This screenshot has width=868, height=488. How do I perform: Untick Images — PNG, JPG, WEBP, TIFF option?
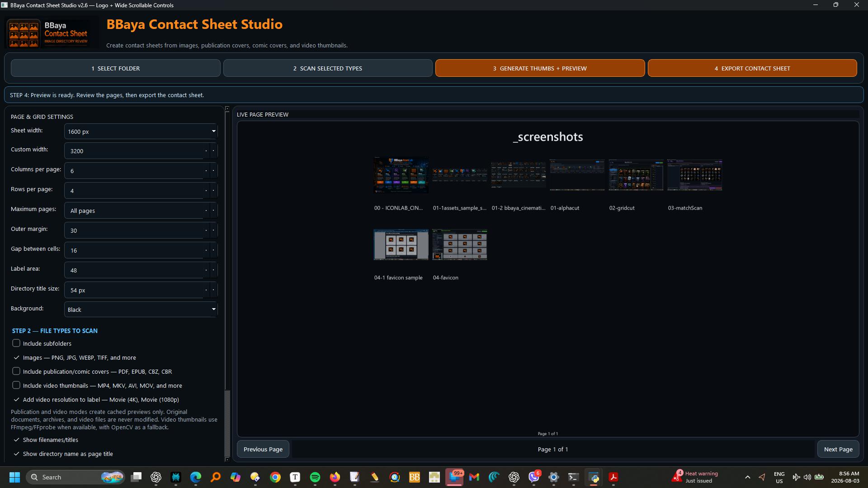click(x=16, y=357)
